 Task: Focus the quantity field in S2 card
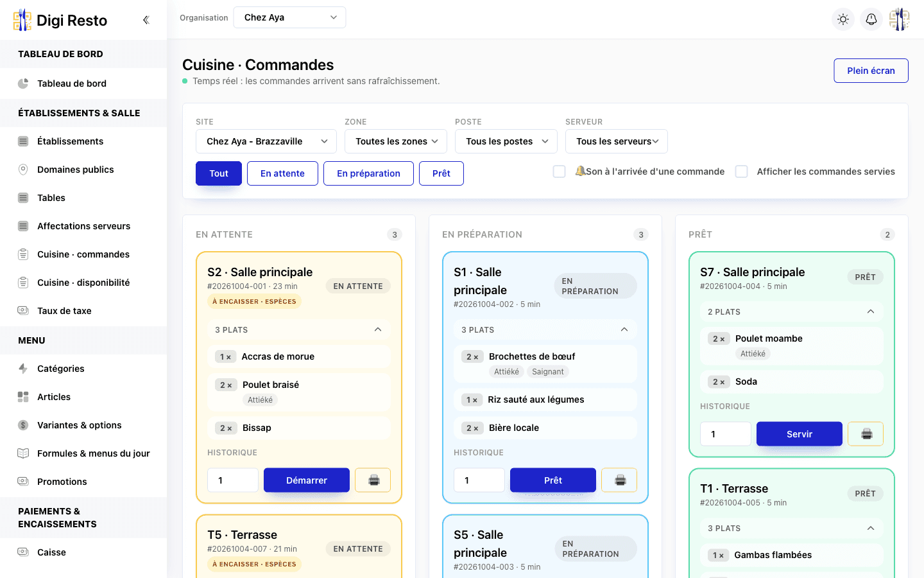click(x=233, y=480)
